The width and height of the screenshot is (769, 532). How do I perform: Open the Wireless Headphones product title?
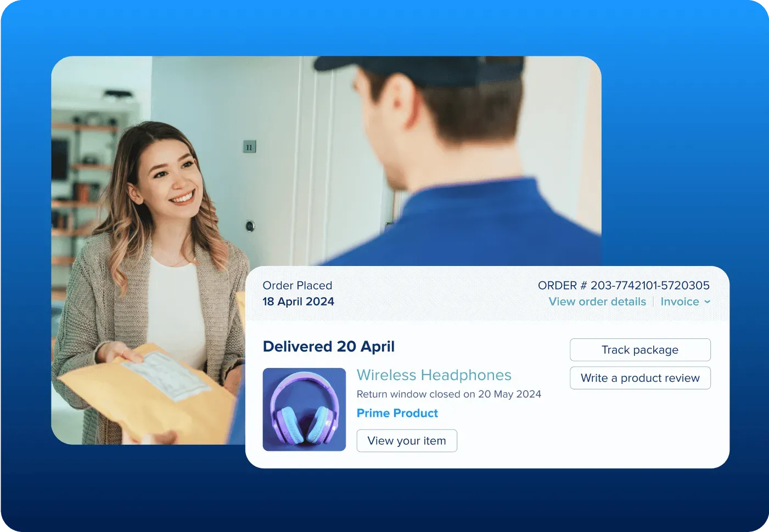click(x=434, y=375)
